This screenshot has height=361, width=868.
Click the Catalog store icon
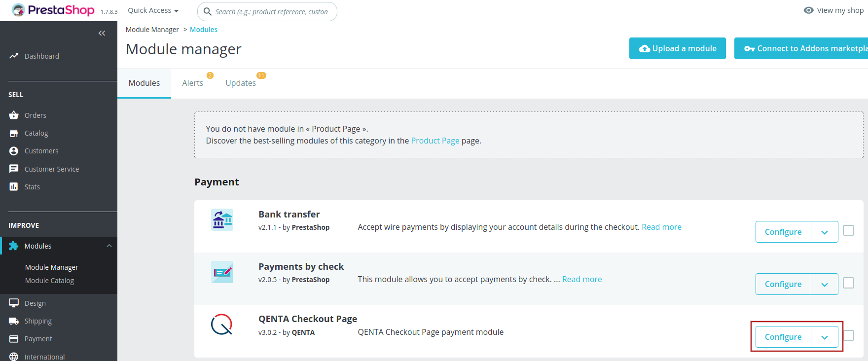14,133
